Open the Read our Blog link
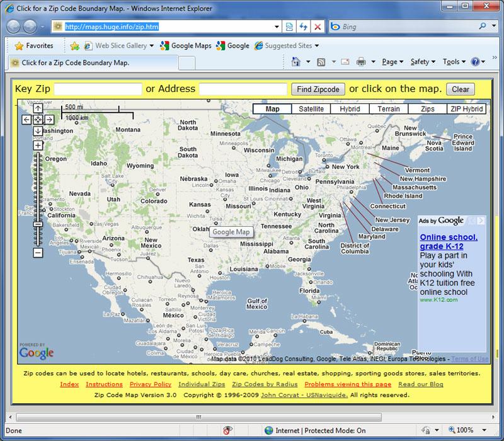Screen dimensions: 504x441 421,384
